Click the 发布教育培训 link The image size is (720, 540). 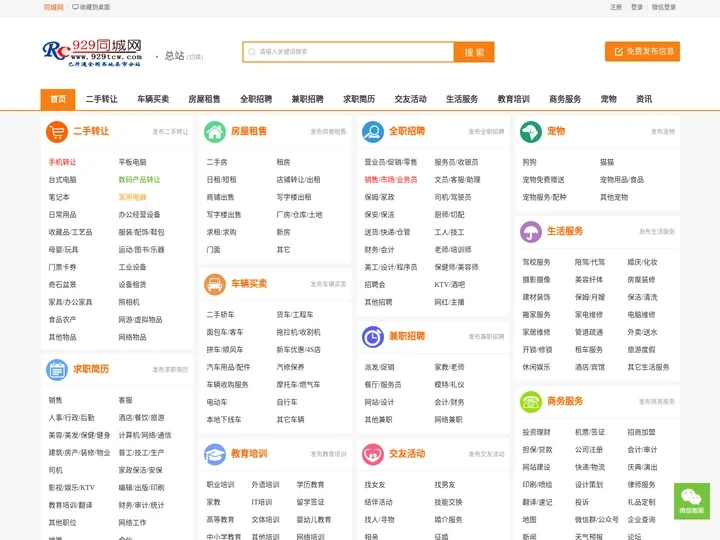328,454
